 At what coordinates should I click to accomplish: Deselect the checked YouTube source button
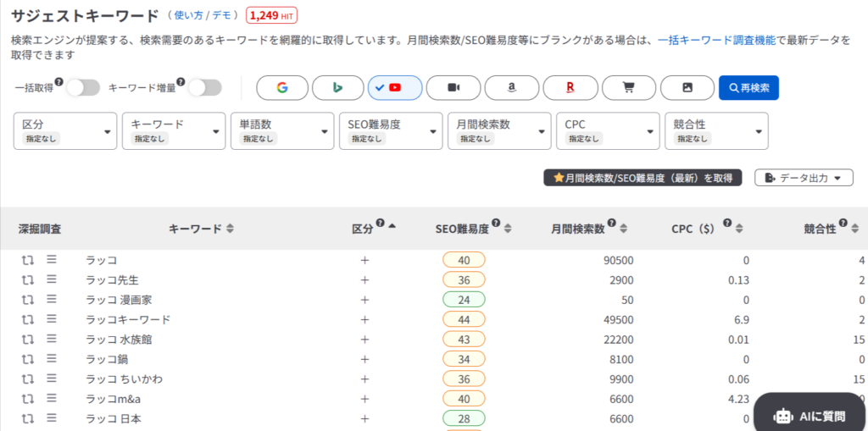coord(395,88)
